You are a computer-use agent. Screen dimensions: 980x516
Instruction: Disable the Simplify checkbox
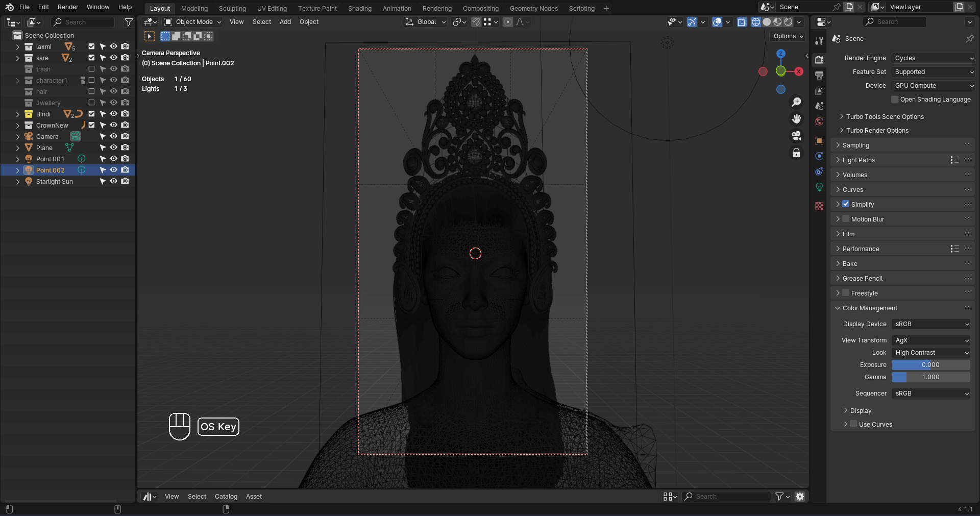click(846, 204)
